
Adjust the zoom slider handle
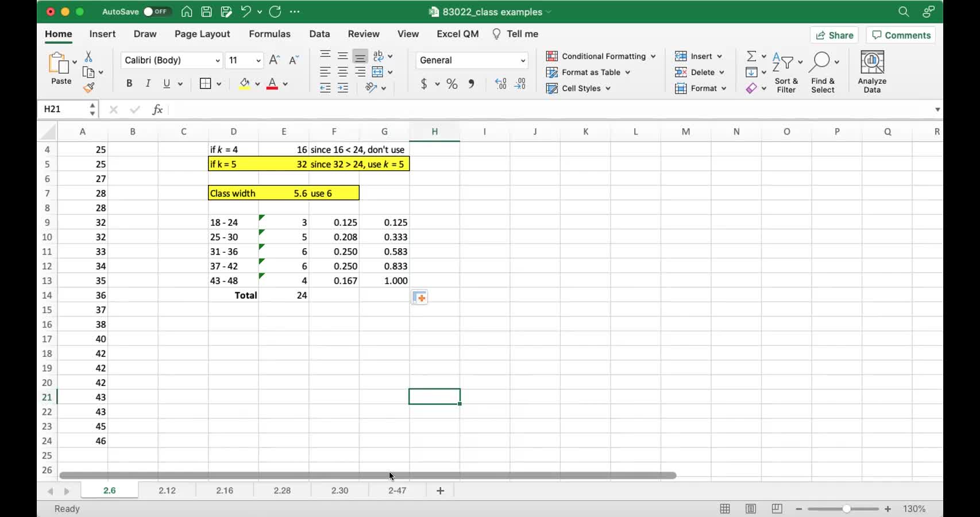[846, 509]
